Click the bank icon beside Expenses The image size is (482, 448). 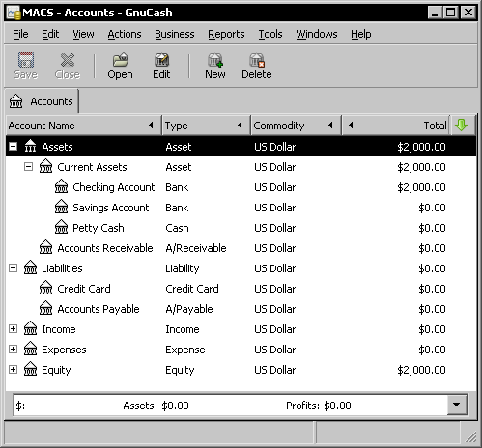pos(30,350)
